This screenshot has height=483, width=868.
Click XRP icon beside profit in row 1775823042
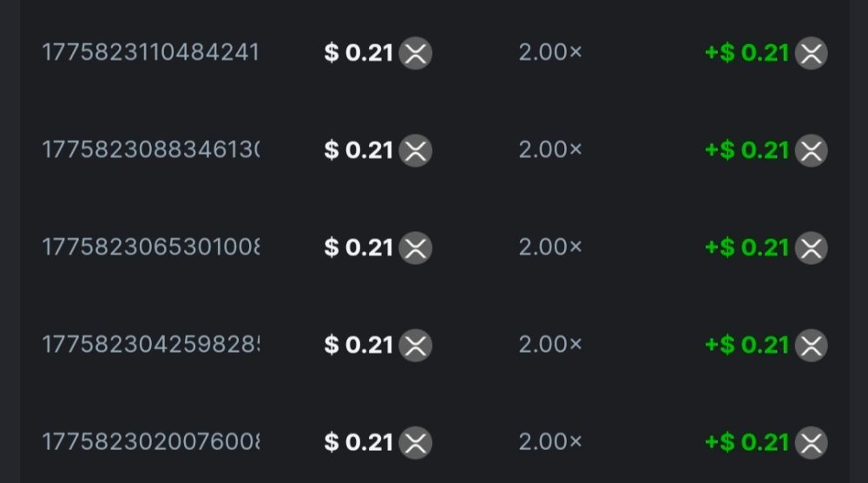pos(812,345)
